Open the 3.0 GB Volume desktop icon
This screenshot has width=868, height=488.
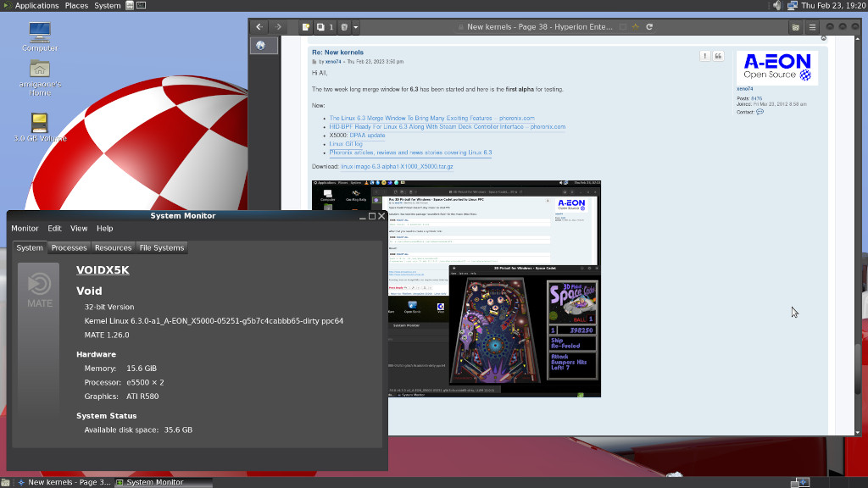click(40, 127)
